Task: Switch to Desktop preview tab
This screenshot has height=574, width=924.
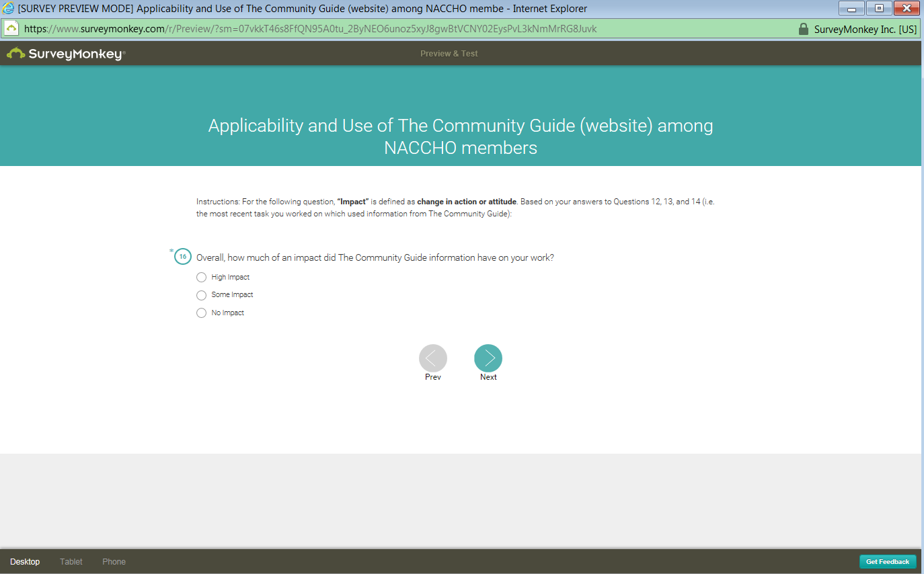Action: (x=25, y=562)
